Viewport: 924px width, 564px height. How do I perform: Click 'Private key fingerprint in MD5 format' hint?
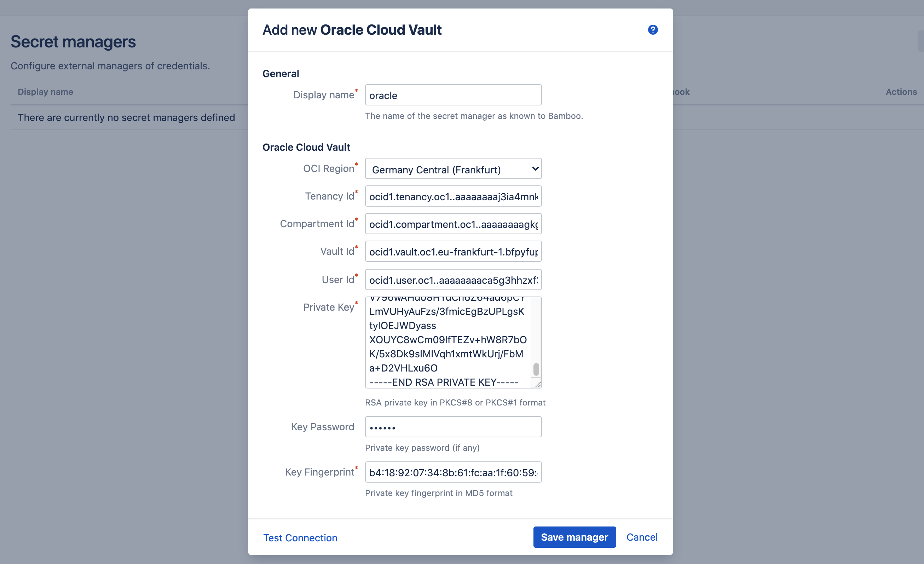click(439, 493)
